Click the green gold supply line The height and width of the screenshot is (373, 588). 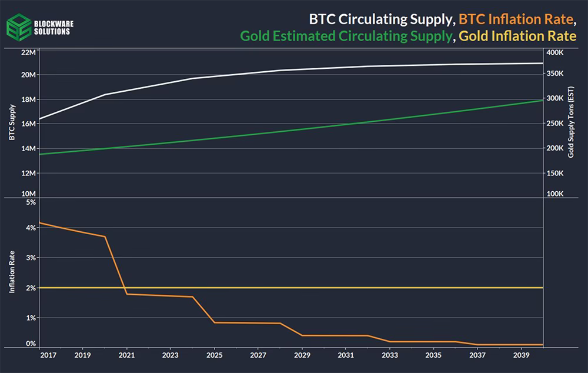pos(291,127)
